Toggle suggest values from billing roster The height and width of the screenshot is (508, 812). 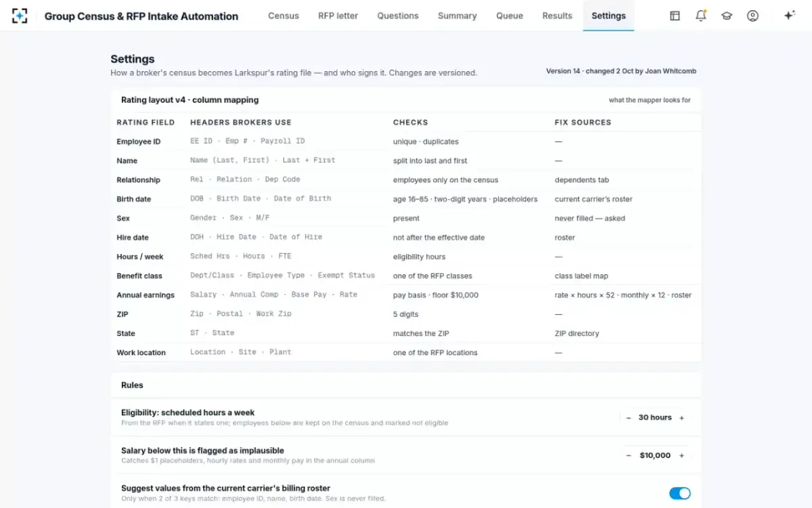tap(680, 493)
